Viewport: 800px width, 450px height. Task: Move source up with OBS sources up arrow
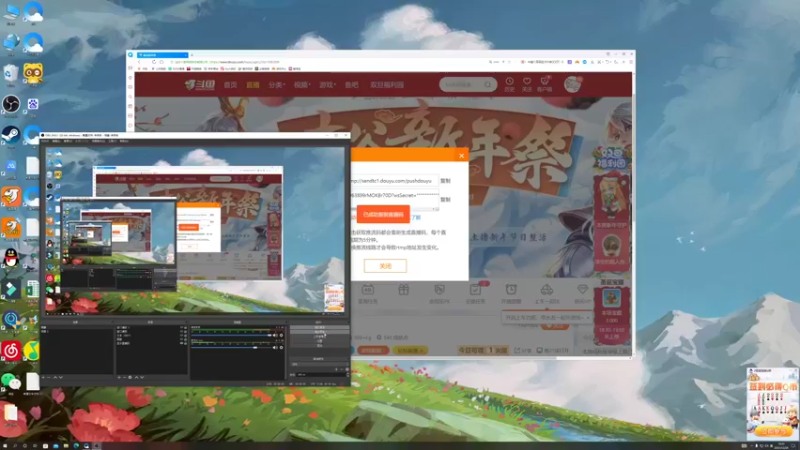pos(136,377)
